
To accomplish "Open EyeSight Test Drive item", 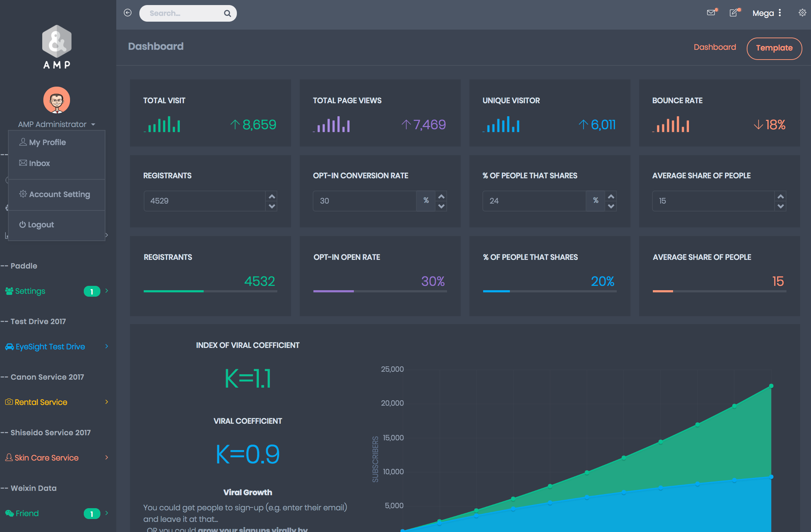I will tap(50, 346).
